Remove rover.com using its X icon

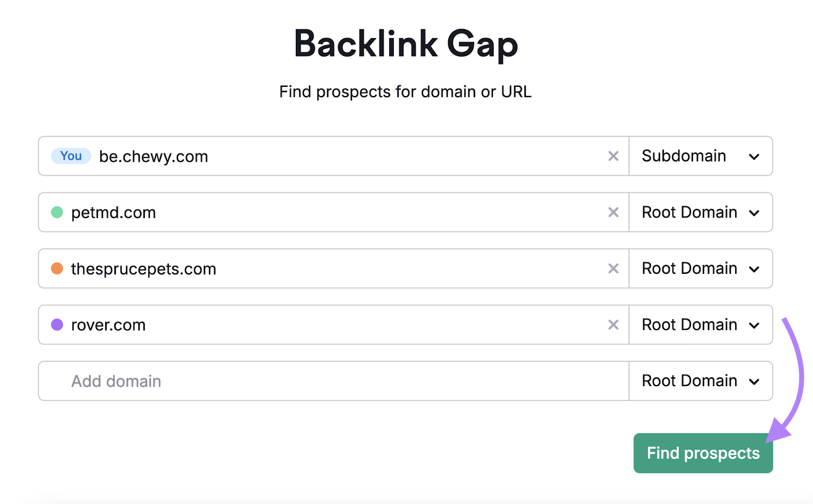614,325
